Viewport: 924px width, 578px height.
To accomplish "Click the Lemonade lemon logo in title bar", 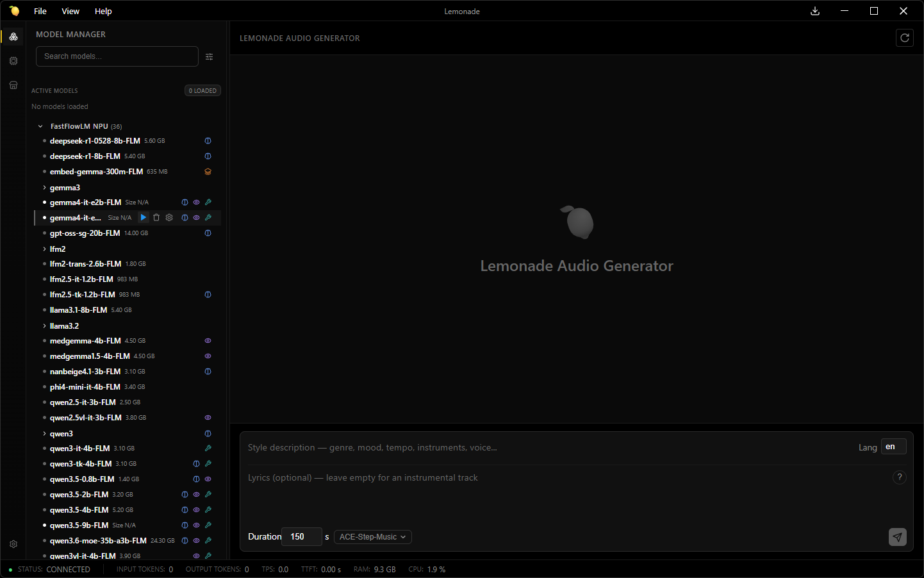I will click(x=14, y=11).
